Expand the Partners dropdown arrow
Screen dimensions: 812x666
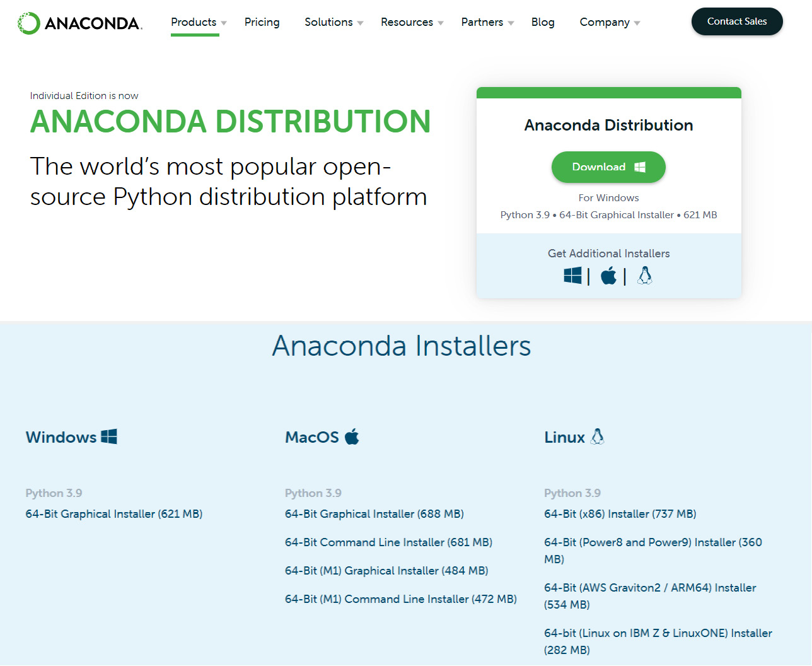[x=511, y=23]
